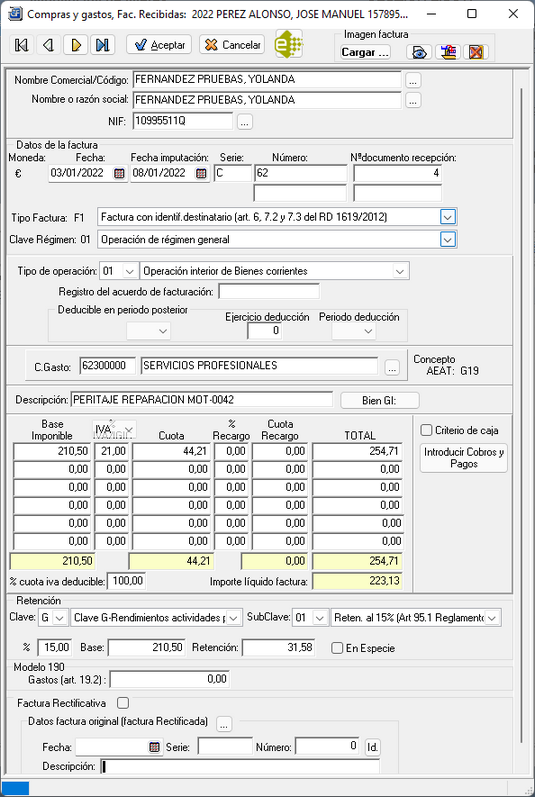The height and width of the screenshot is (797, 535).
Task: Click Gastos (art. 19.2) field
Action: [170, 679]
